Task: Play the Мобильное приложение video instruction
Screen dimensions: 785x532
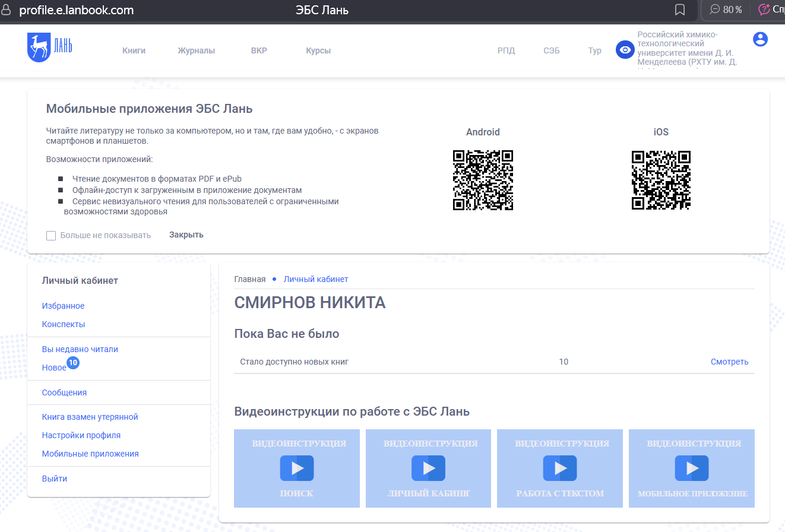Action: pos(691,468)
